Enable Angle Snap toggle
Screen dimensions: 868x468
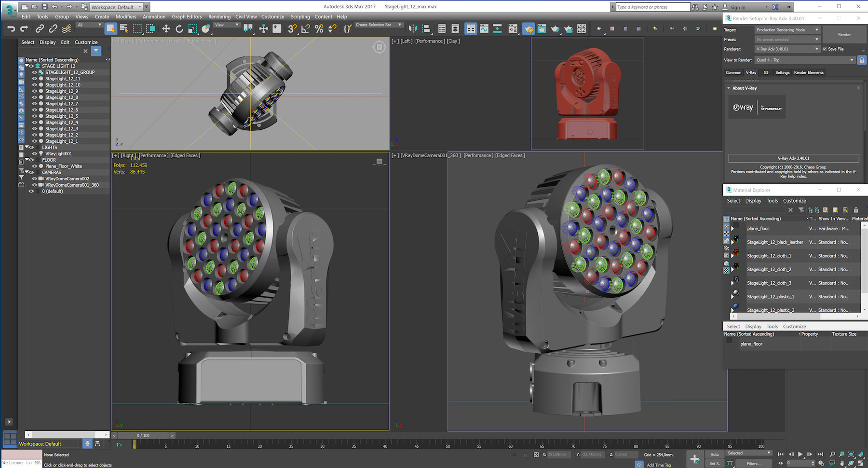click(304, 28)
